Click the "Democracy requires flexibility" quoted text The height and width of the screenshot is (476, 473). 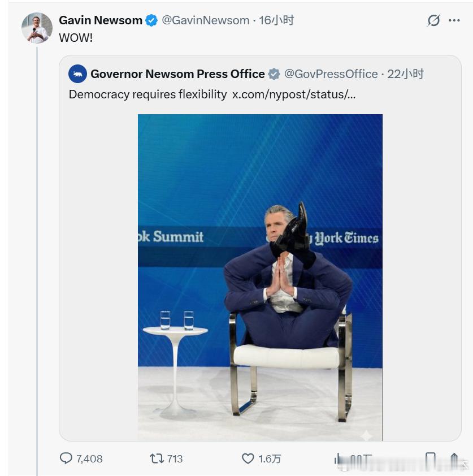click(x=147, y=94)
